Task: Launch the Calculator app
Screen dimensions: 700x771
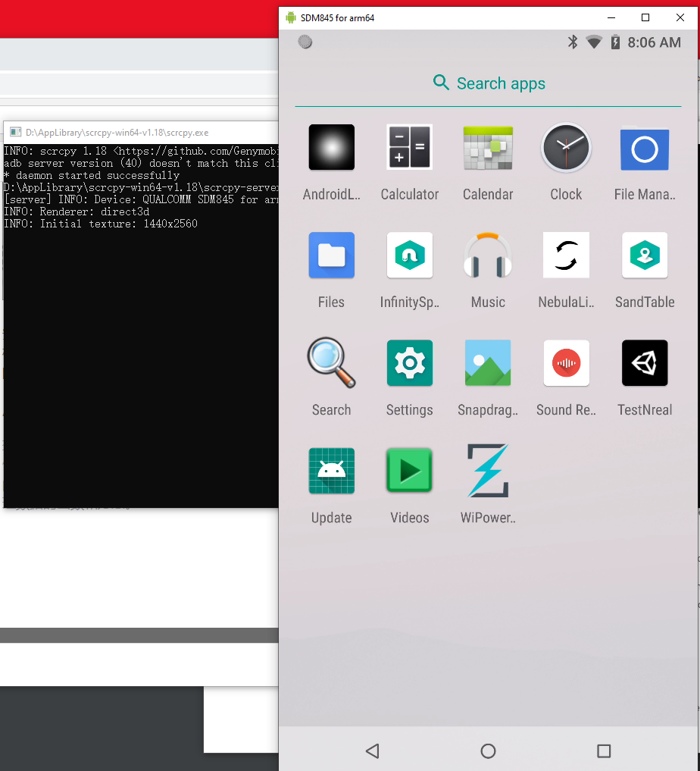Action: tap(410, 147)
